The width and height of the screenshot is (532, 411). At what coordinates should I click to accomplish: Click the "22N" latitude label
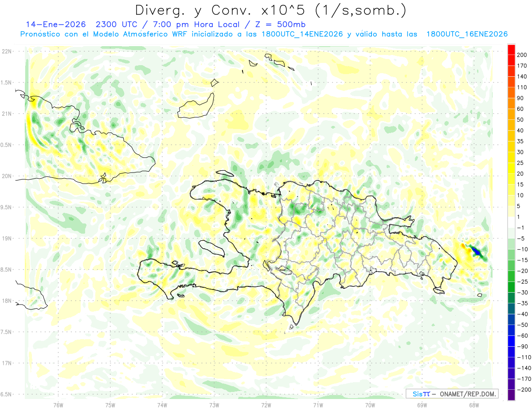(6, 51)
